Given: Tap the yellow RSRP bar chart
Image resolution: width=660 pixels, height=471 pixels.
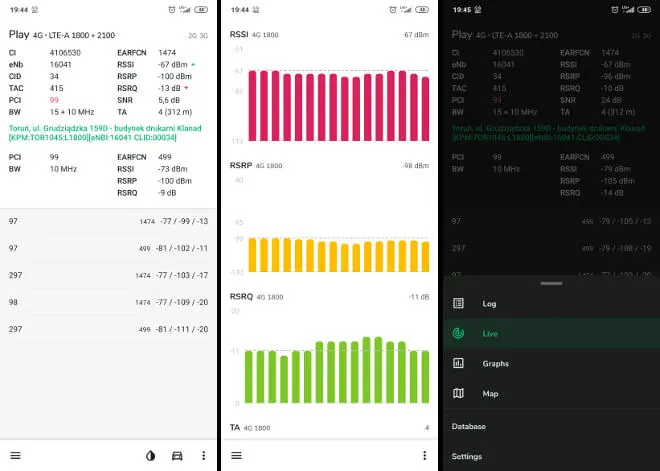Looking at the screenshot, I should coord(330,255).
